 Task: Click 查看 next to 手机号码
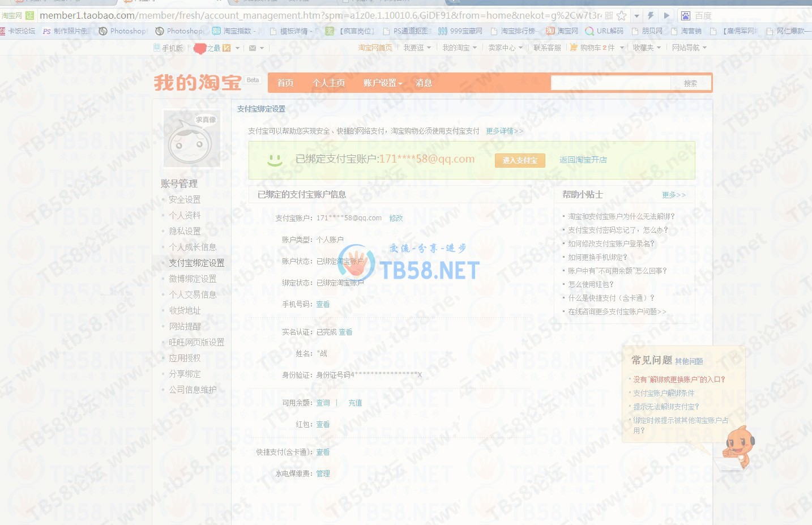click(323, 304)
